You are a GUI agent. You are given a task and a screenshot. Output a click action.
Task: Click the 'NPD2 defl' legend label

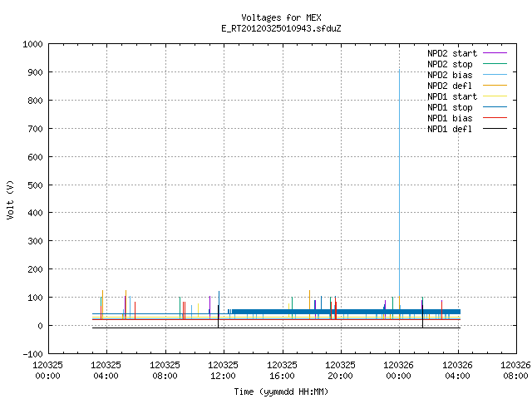pos(450,86)
